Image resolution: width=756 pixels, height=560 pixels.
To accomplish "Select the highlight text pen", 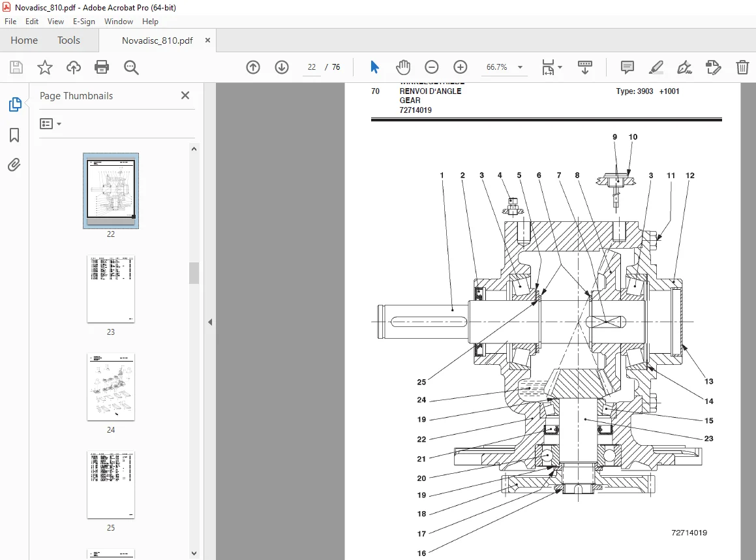I will point(656,67).
